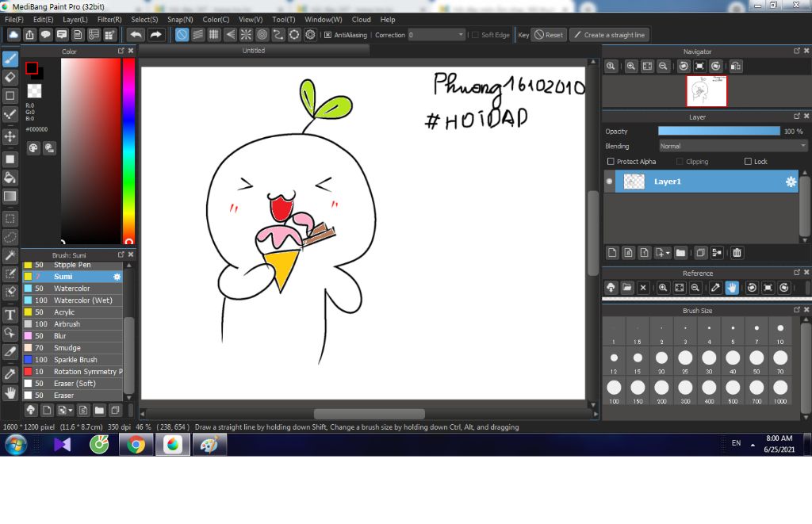The image size is (812, 524).
Task: Select the Bucket fill tool
Action: pos(10,178)
